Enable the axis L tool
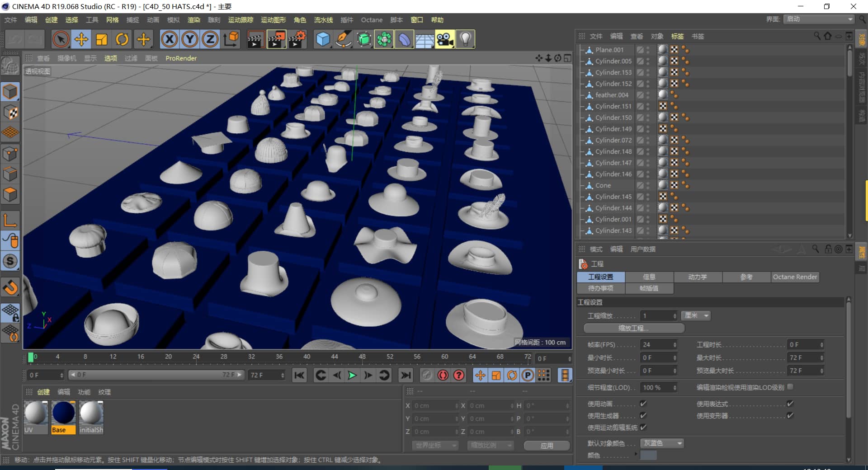 (10, 220)
